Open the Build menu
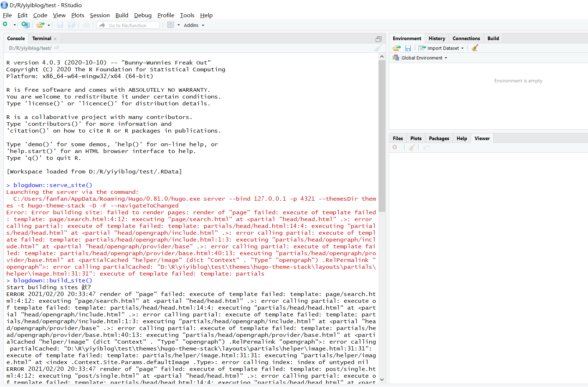588x387 pixels. (x=122, y=15)
